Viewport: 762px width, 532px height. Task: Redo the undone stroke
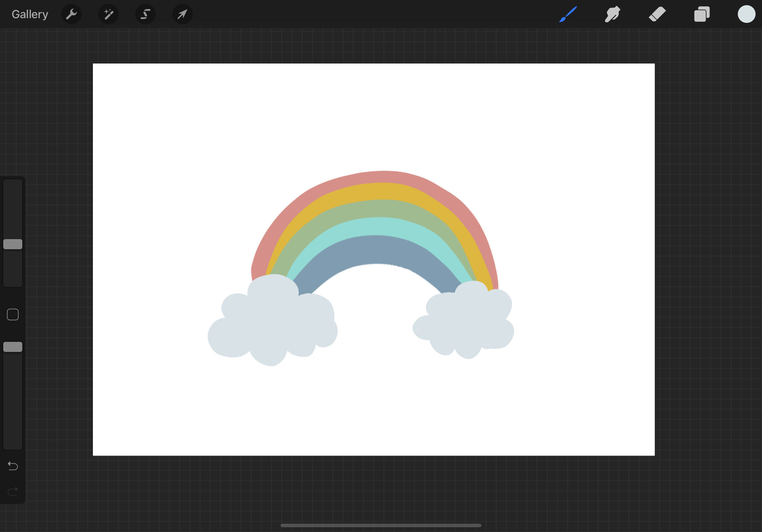point(13,491)
